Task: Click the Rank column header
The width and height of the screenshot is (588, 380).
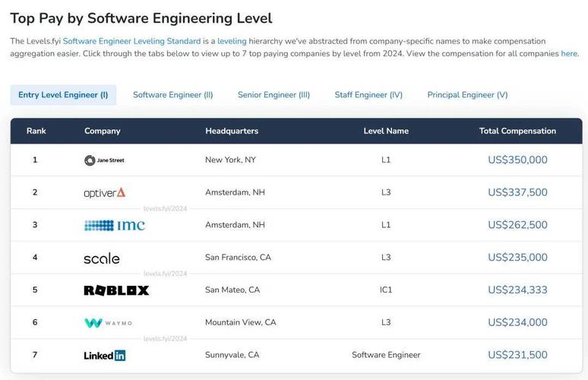Action: tap(36, 131)
